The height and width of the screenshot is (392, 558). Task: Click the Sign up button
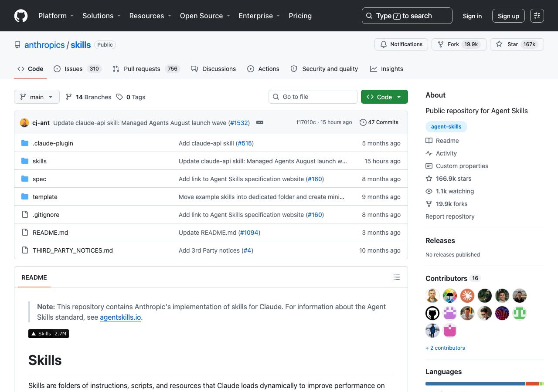(x=508, y=16)
